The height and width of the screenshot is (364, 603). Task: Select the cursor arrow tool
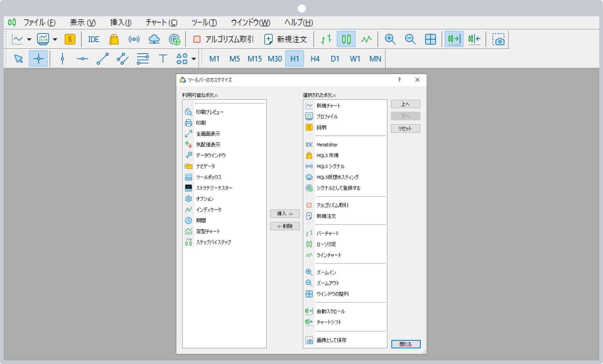19,59
